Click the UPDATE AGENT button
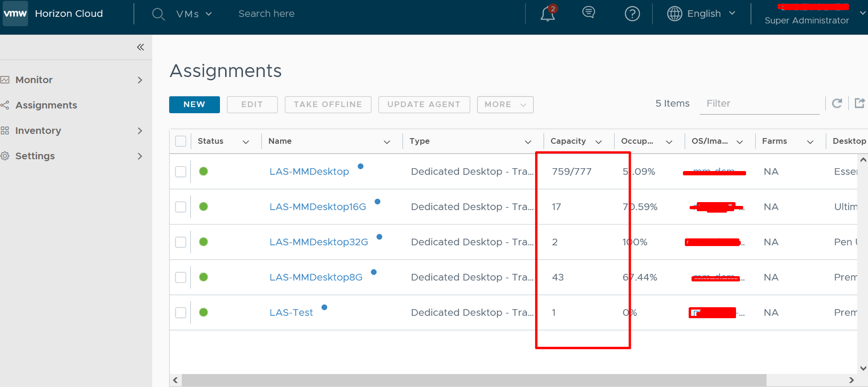This screenshot has height=387, width=868. pyautogui.click(x=424, y=104)
